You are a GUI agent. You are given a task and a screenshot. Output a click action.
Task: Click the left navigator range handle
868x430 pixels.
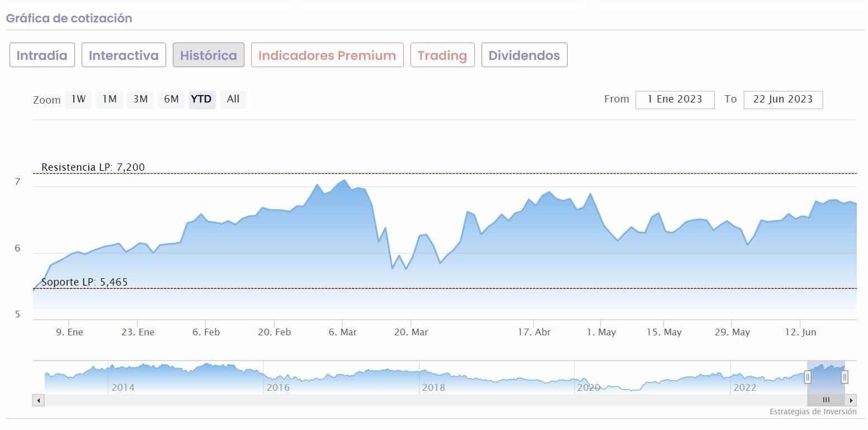point(808,377)
